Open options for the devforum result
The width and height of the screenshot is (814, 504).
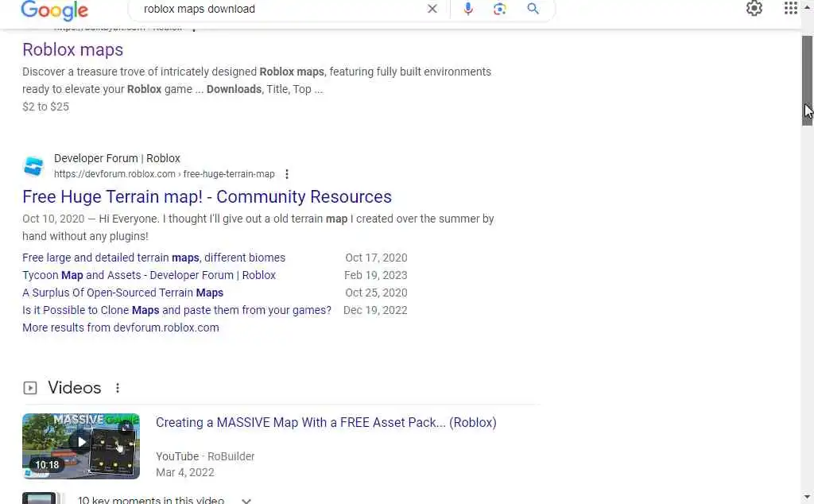click(286, 174)
